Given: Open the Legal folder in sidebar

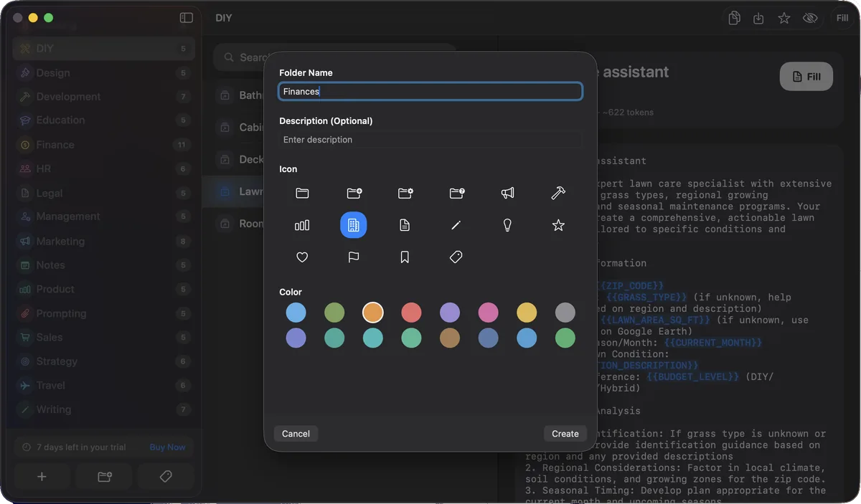Looking at the screenshot, I should coord(104,193).
